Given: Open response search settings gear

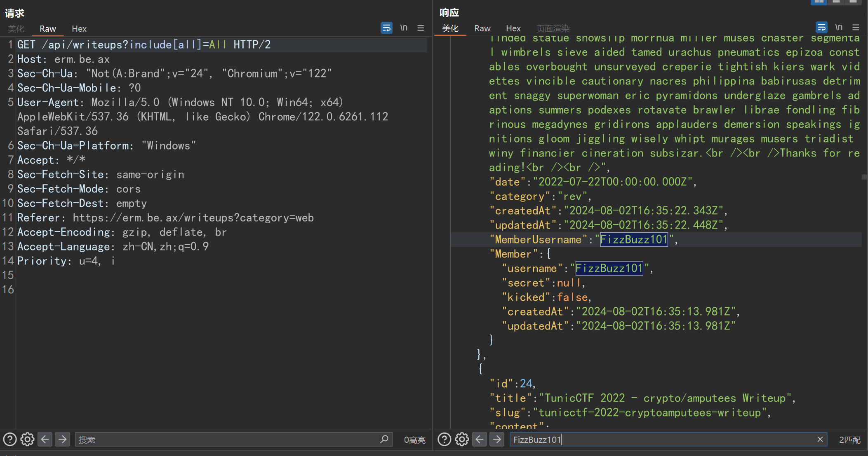Looking at the screenshot, I should coord(462,440).
